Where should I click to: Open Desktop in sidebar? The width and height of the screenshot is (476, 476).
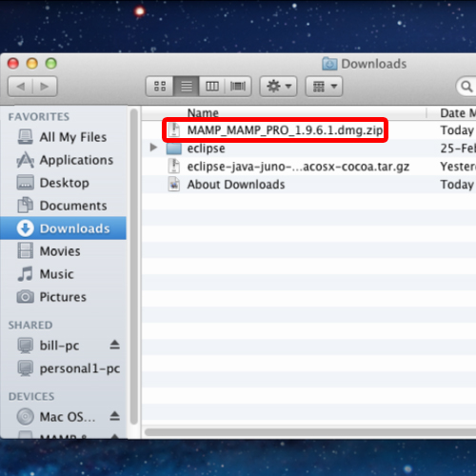64,183
